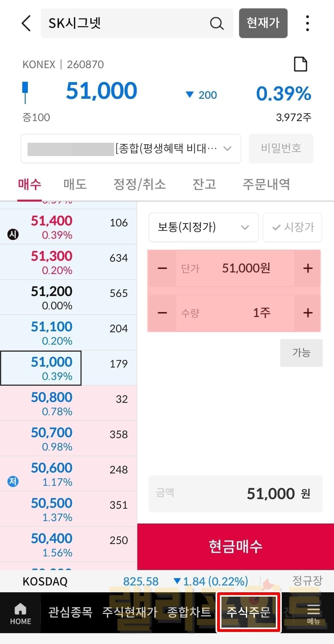Switch to the 매도 tab
This screenshot has height=644, width=334.
point(75,184)
